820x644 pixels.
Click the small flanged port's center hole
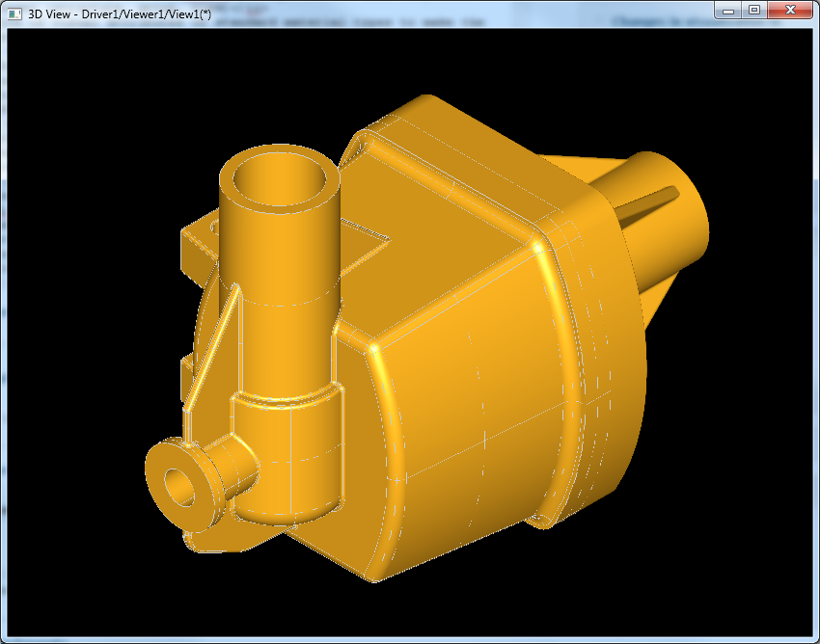click(180, 487)
